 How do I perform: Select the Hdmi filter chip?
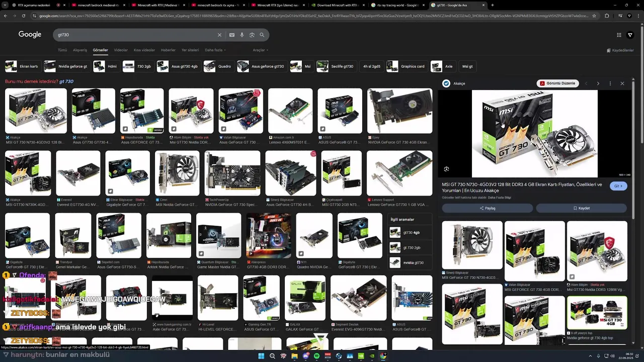tap(106, 66)
